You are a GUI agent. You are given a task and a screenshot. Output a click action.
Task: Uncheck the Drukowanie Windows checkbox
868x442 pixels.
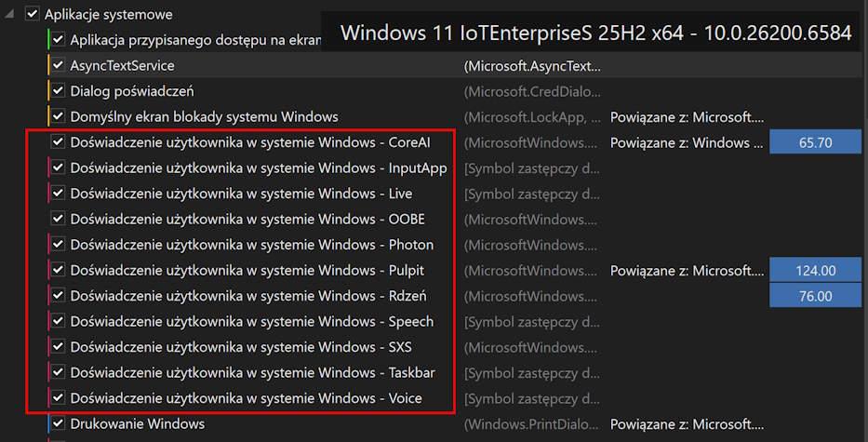coord(59,424)
